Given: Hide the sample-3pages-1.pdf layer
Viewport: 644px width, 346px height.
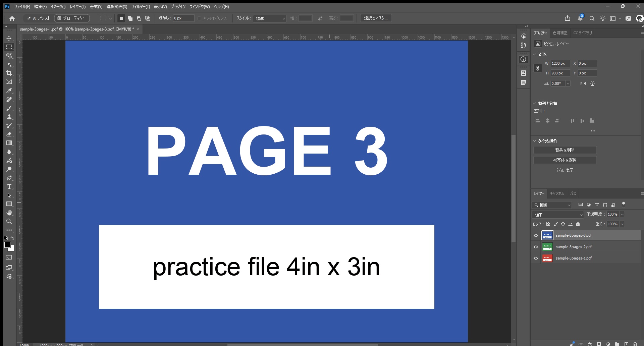Looking at the screenshot, I should tap(536, 258).
